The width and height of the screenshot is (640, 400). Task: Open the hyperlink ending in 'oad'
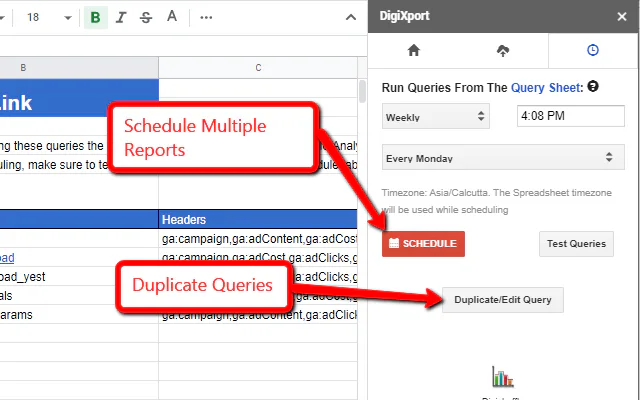[x=7, y=258]
